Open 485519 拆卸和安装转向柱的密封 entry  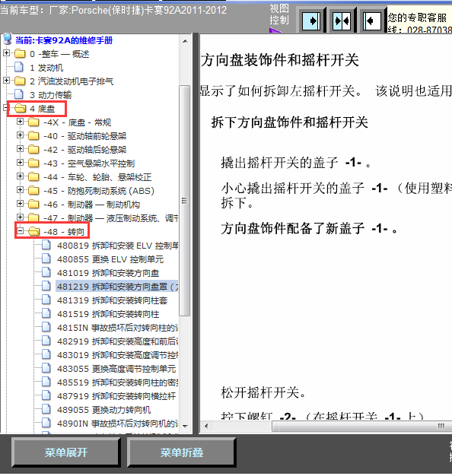tap(117, 382)
